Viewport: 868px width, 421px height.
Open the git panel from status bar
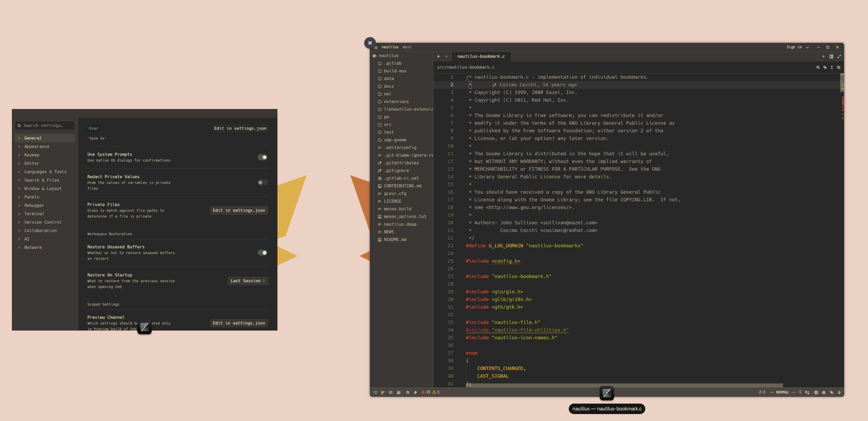383,392
